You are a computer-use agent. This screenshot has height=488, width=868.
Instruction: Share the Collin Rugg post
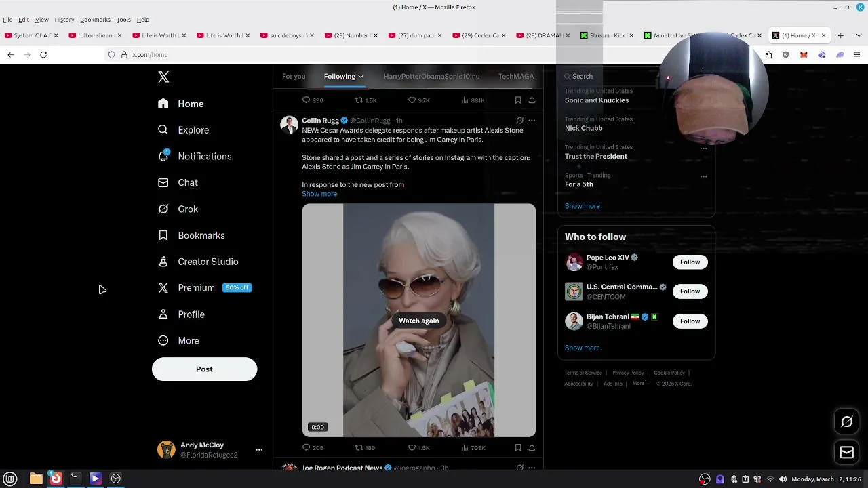pos(532,448)
